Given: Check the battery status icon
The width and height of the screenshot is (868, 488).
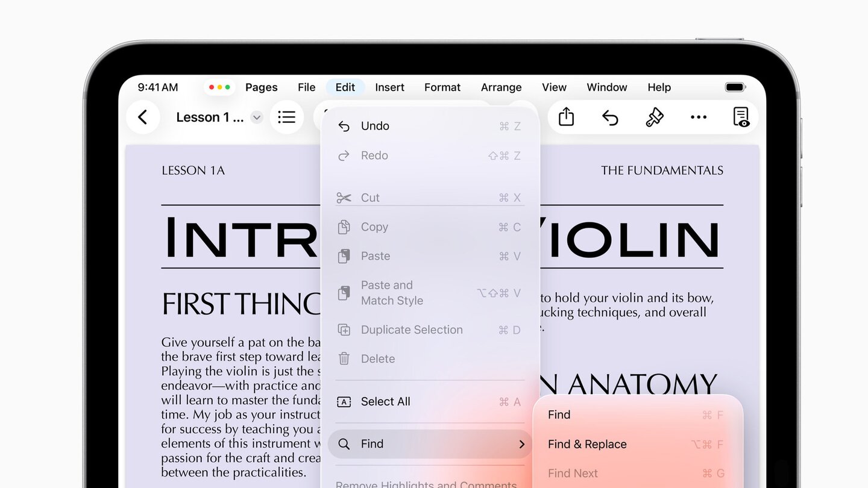Looking at the screenshot, I should coord(735,87).
